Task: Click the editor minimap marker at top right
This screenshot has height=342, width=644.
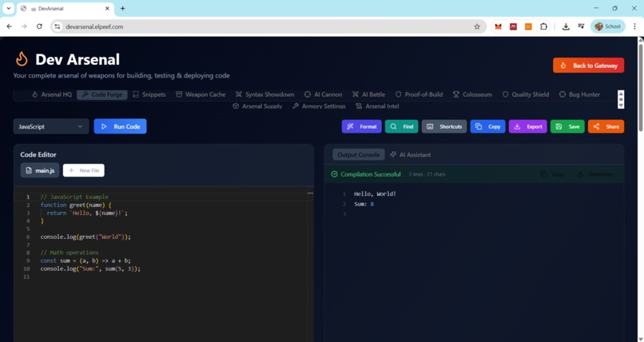Action: (x=310, y=193)
